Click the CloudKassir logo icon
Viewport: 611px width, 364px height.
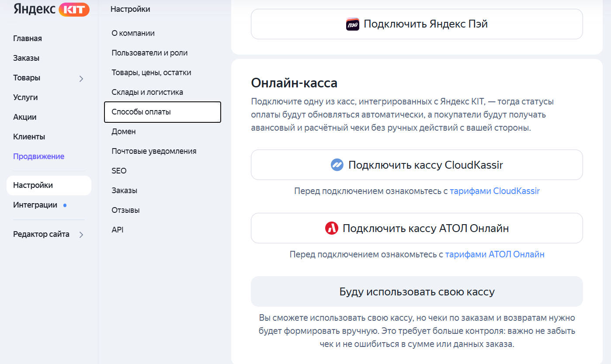(x=337, y=165)
